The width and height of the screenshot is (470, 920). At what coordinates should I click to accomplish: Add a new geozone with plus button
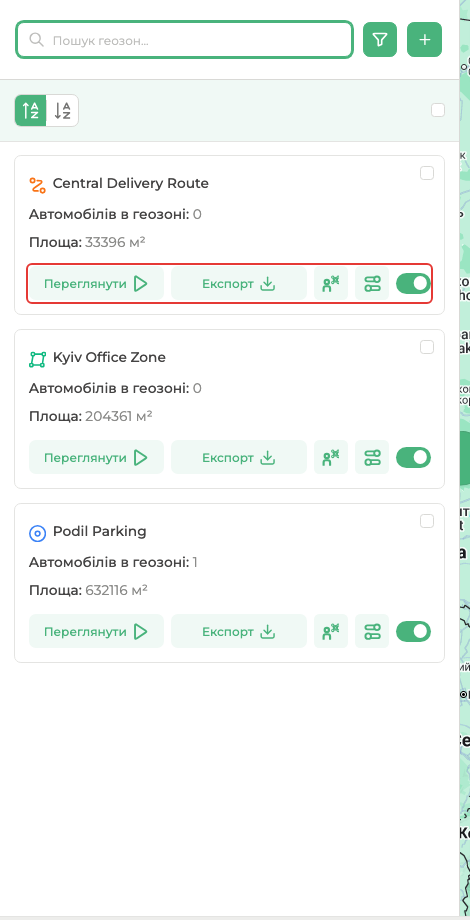[424, 40]
